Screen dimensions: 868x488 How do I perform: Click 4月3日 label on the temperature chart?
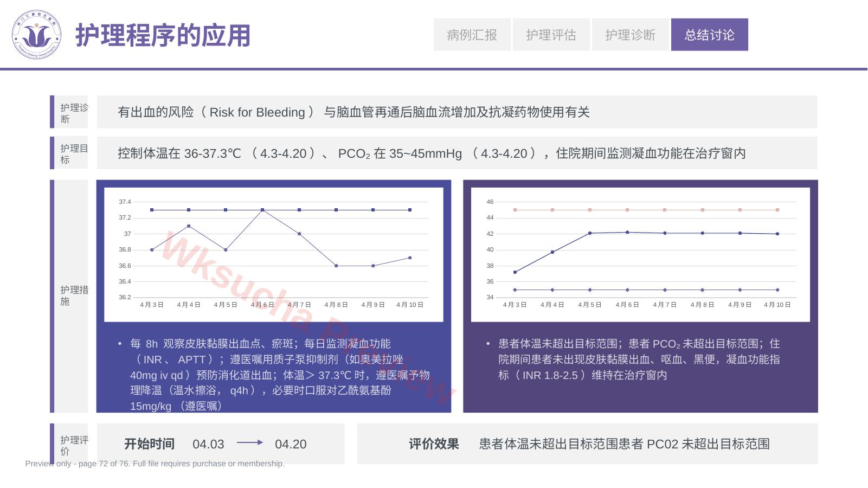[152, 305]
